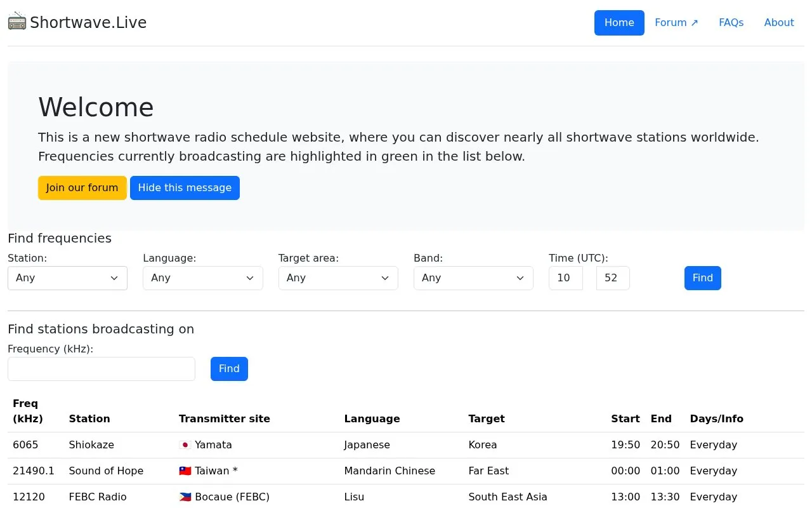The width and height of the screenshot is (812, 508).
Task: Hide the welcome message
Action: pos(185,188)
